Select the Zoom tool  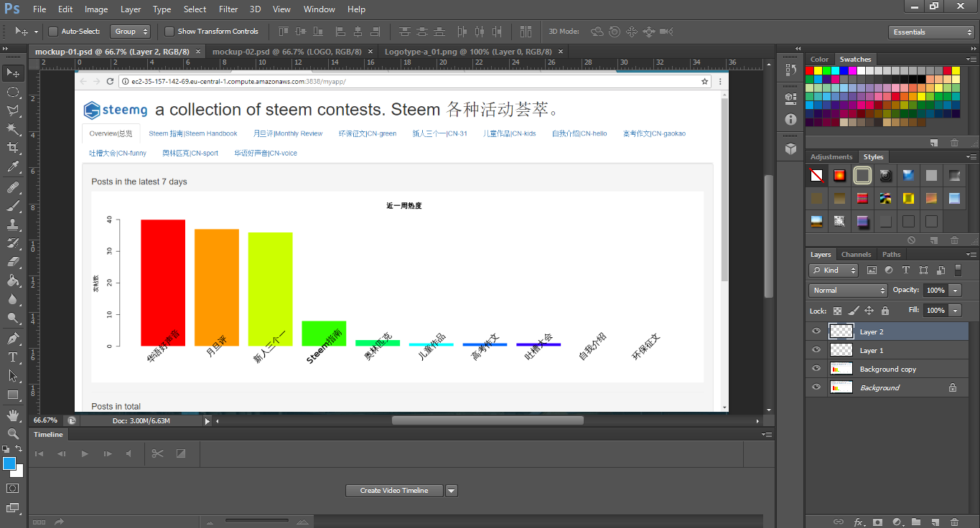point(13,434)
